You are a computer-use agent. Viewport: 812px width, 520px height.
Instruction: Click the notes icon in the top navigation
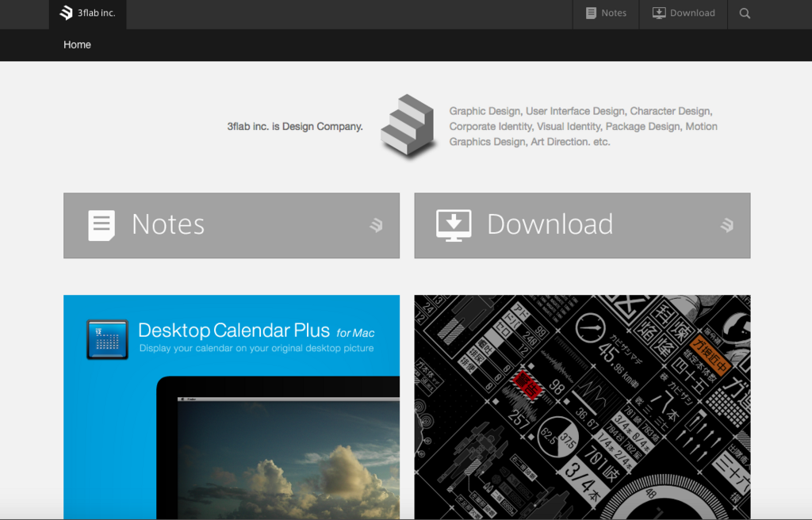tap(591, 13)
